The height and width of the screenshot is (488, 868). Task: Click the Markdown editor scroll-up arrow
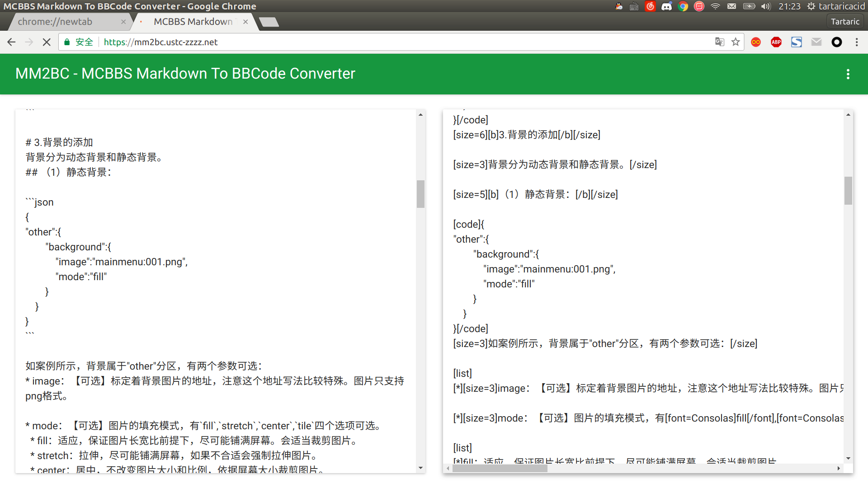coord(420,115)
